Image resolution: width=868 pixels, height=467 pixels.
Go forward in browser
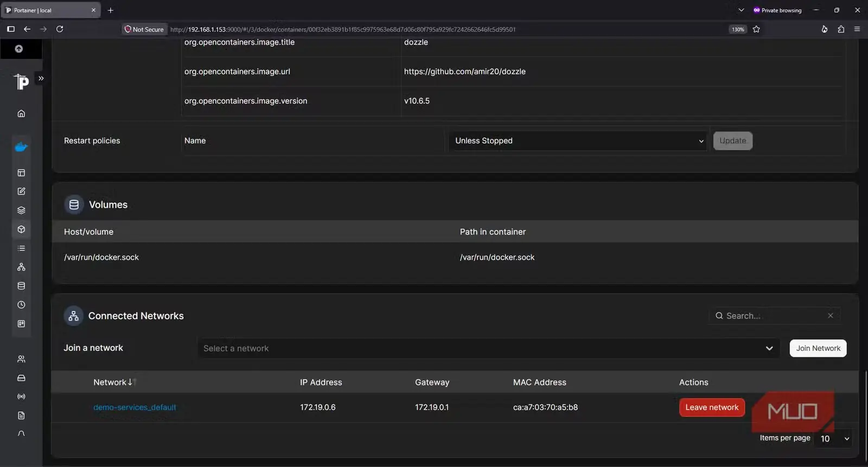click(x=43, y=29)
